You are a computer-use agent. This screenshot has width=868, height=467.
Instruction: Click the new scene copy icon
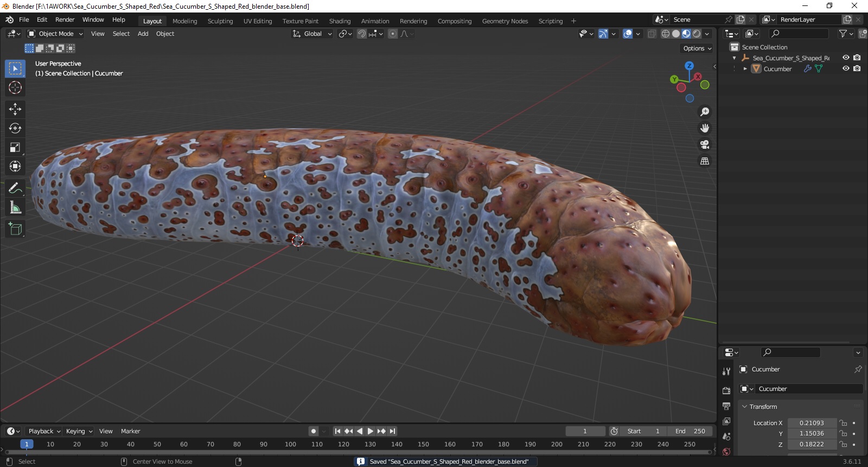[741, 20]
